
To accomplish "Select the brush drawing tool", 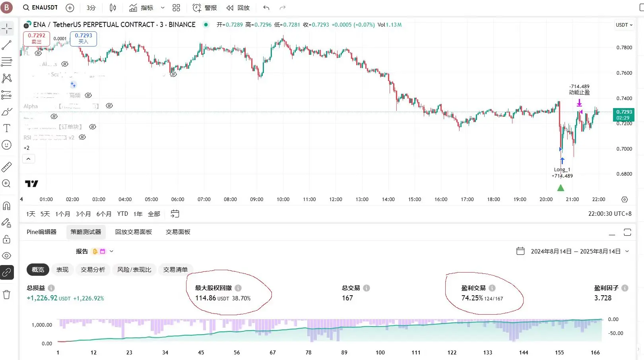I will pyautogui.click(x=7, y=112).
